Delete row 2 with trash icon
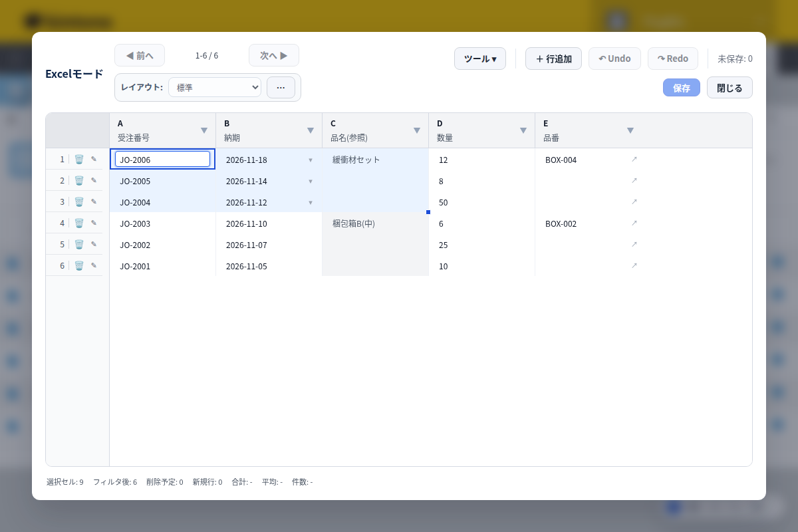Viewport: 798px width, 532px height. [79, 181]
